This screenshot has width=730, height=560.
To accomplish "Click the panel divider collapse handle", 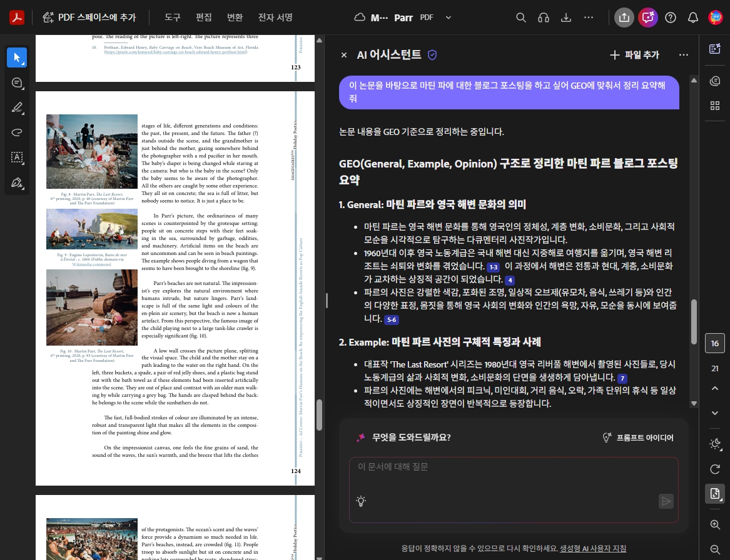I will pos(327,301).
